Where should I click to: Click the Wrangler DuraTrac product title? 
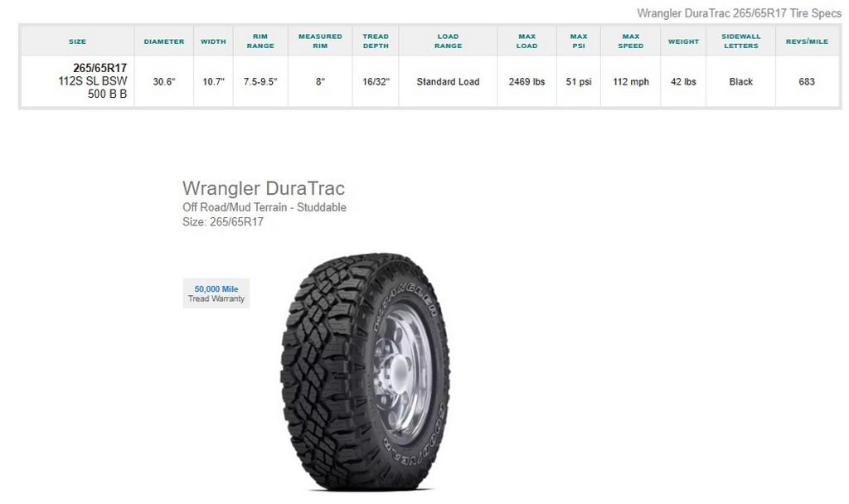pos(264,188)
